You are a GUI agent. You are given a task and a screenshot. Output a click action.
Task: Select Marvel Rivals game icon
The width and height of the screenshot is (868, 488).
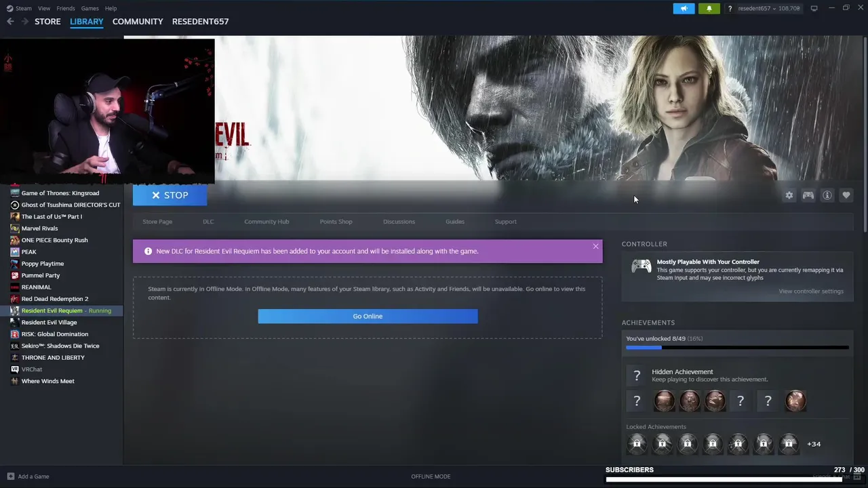[x=15, y=228]
